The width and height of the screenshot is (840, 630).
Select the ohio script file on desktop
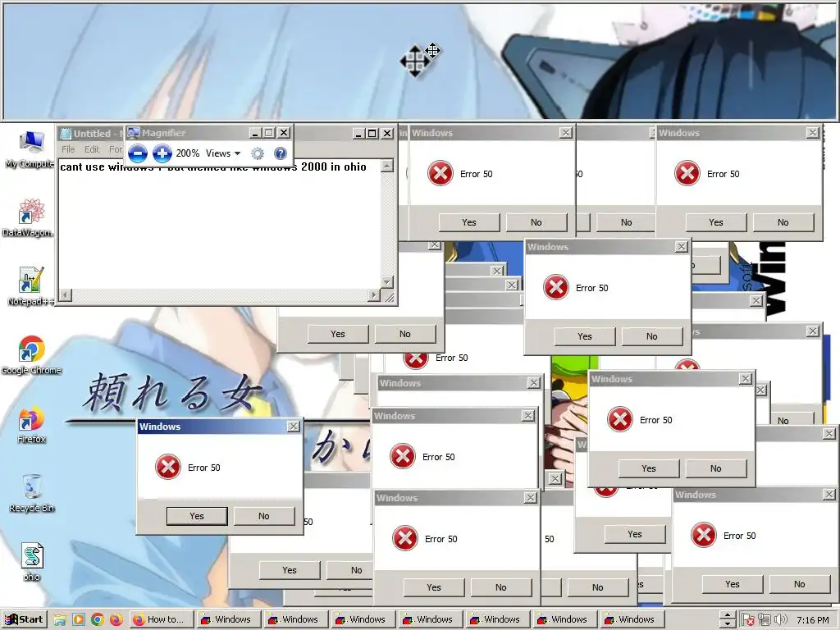point(32,562)
